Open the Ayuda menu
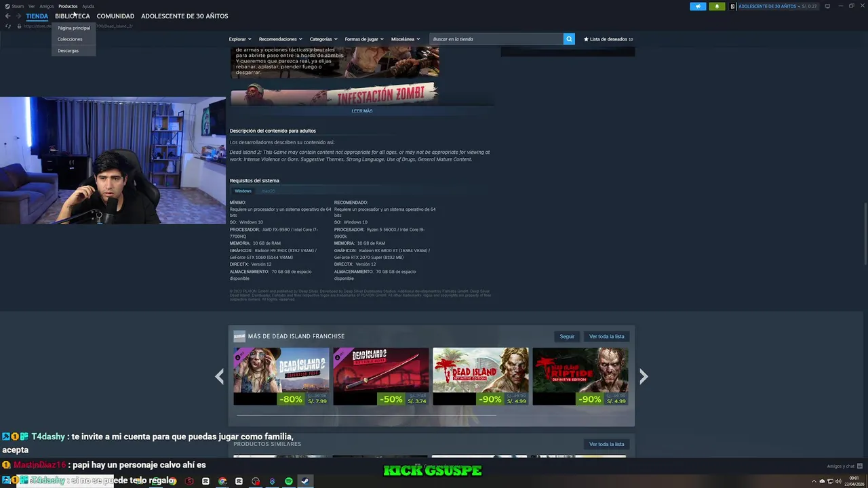 (x=88, y=6)
